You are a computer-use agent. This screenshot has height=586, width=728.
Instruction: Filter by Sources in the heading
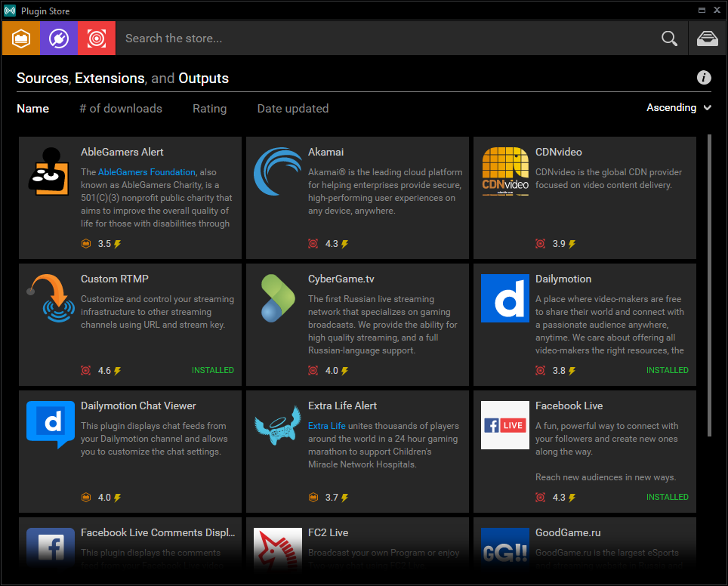pyautogui.click(x=43, y=78)
